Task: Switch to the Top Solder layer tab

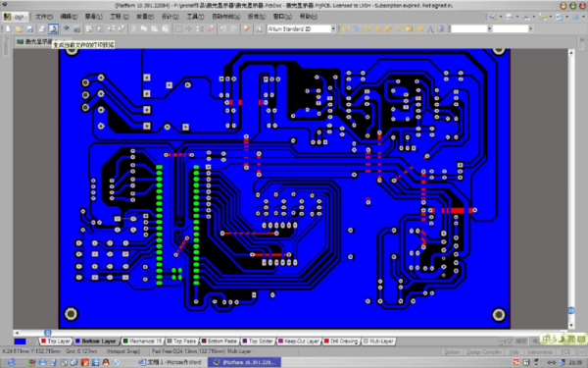Action: (x=258, y=342)
